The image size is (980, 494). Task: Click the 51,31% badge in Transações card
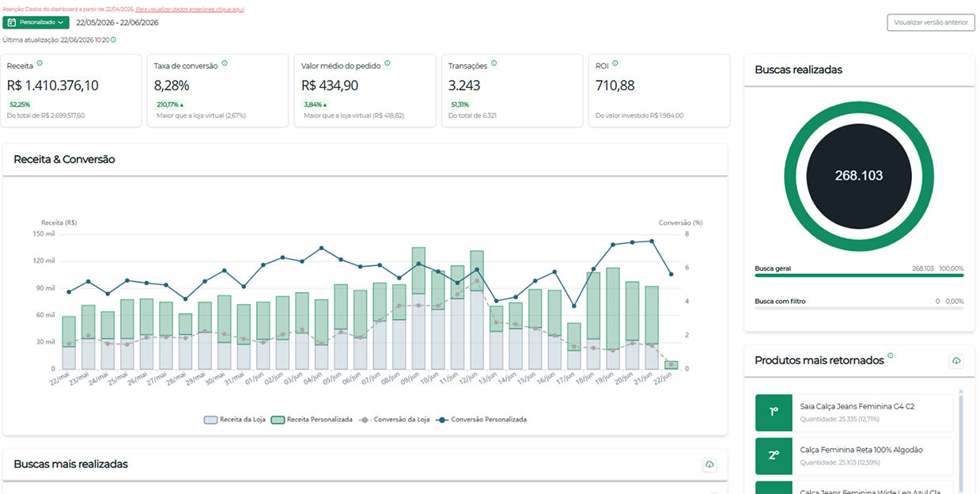click(x=460, y=104)
